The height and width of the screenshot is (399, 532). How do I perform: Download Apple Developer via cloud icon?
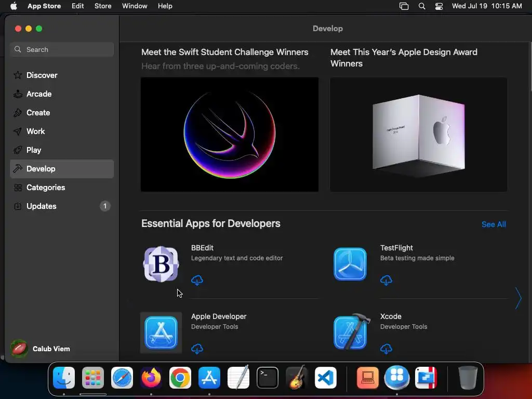click(x=197, y=349)
